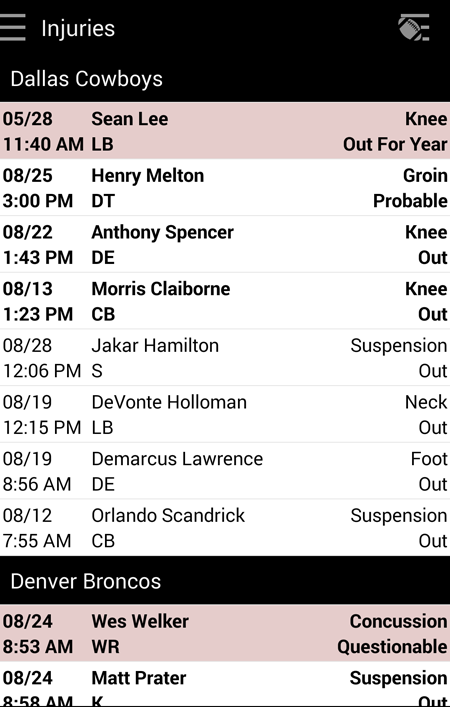Open Wes Welker concussion entry
This screenshot has height=707, width=450.
pyautogui.click(x=225, y=633)
